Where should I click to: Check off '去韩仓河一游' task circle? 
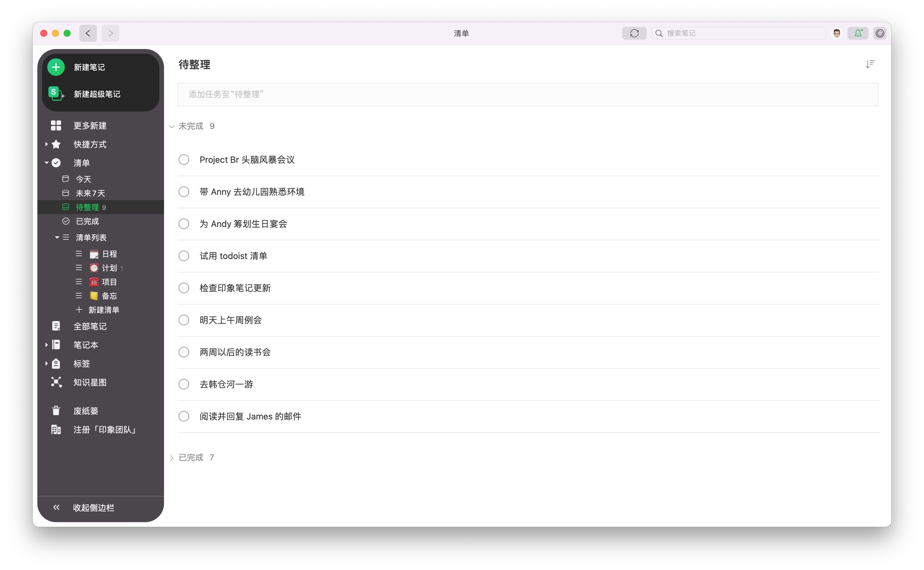184,384
